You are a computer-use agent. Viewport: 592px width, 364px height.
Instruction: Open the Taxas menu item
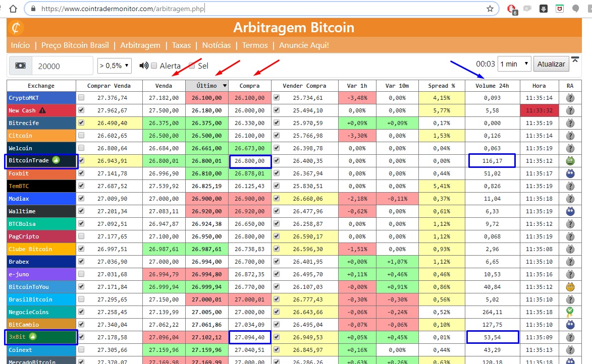pyautogui.click(x=181, y=45)
